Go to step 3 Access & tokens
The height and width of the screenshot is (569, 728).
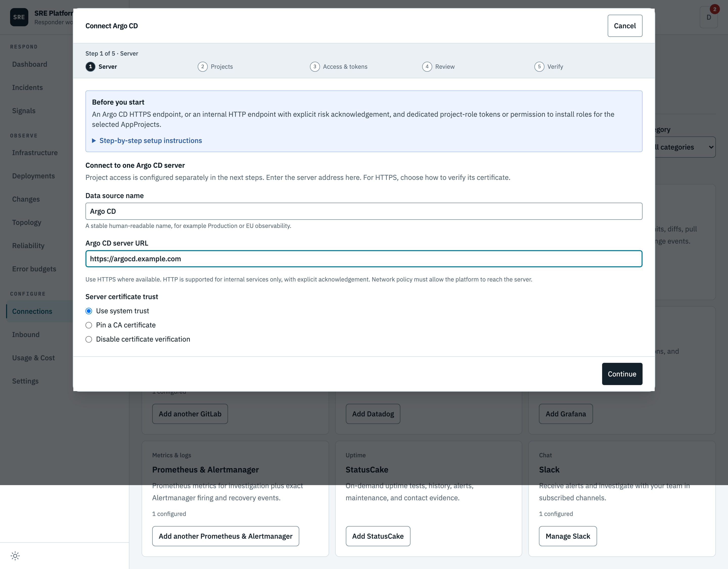pos(339,67)
